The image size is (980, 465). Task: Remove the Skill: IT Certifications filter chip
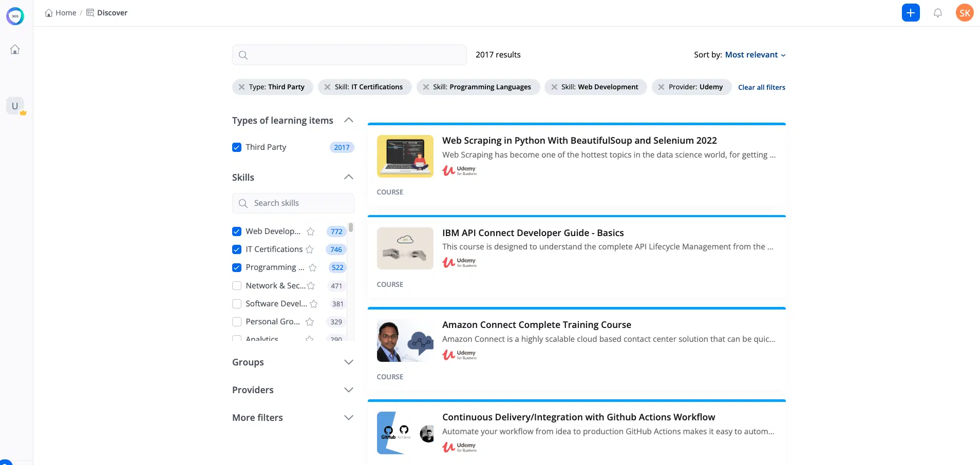(x=327, y=87)
